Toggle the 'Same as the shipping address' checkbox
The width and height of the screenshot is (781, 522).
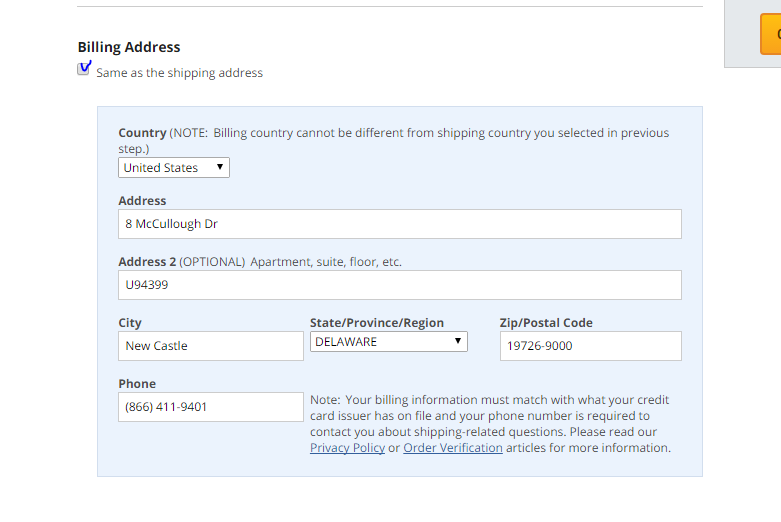click(x=84, y=70)
